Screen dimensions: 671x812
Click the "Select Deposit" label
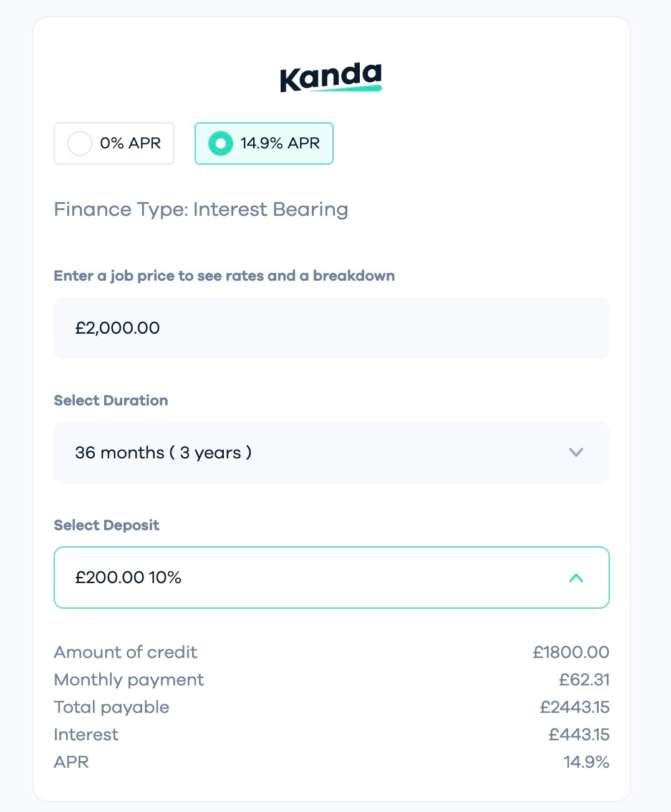tap(107, 525)
